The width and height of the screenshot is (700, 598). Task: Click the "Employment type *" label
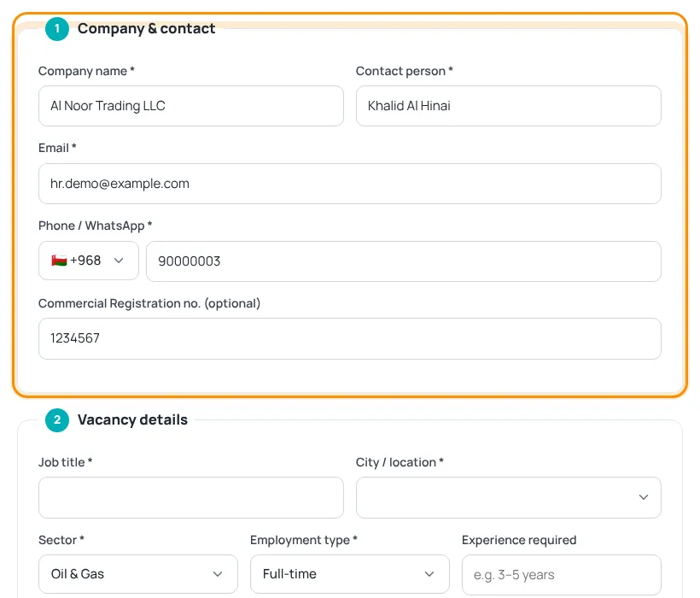304,540
